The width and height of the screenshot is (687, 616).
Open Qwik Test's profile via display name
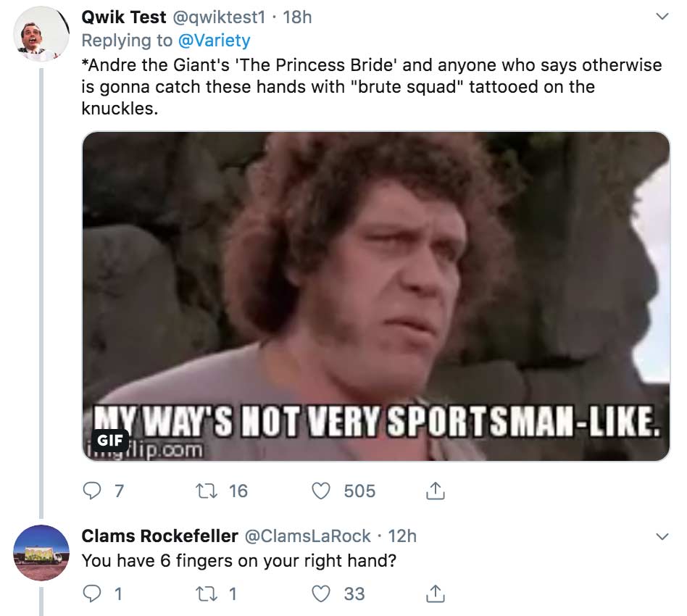pyautogui.click(x=124, y=17)
